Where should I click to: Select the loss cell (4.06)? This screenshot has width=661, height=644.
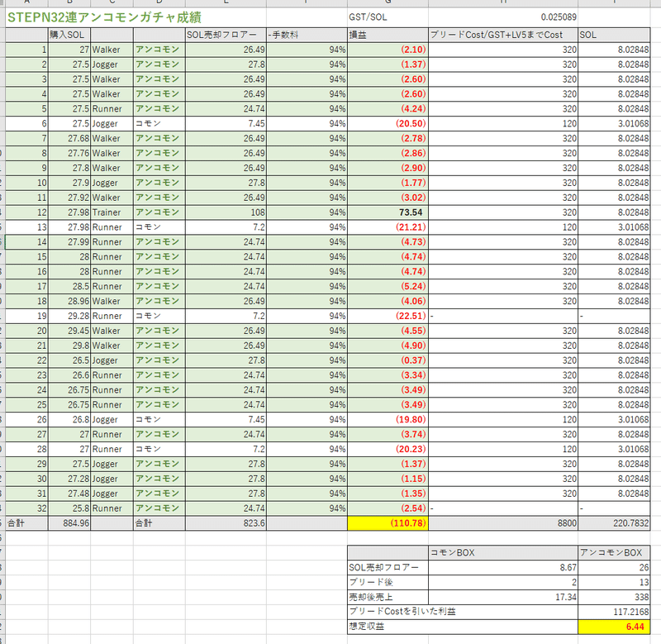coord(388,301)
